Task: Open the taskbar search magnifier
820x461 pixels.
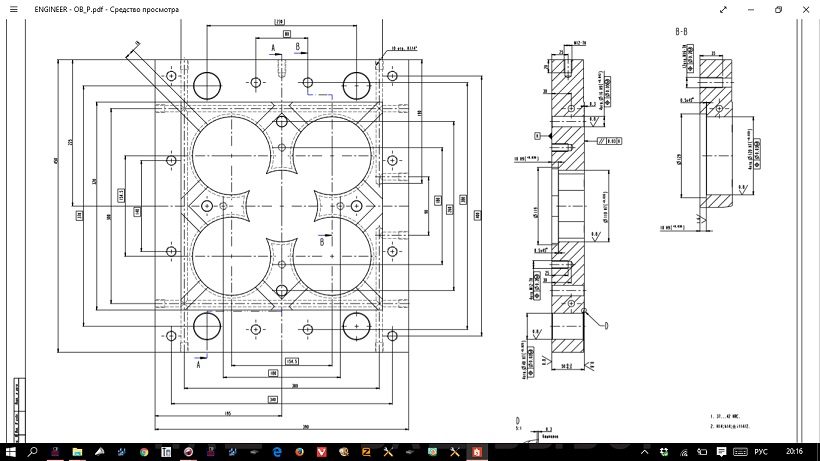Action: coord(32,453)
